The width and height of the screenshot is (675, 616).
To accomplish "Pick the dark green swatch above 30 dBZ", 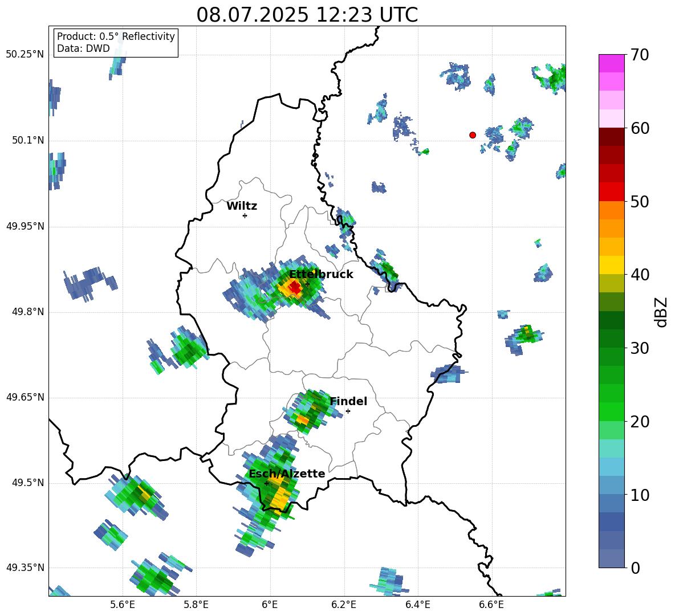I will (611, 320).
